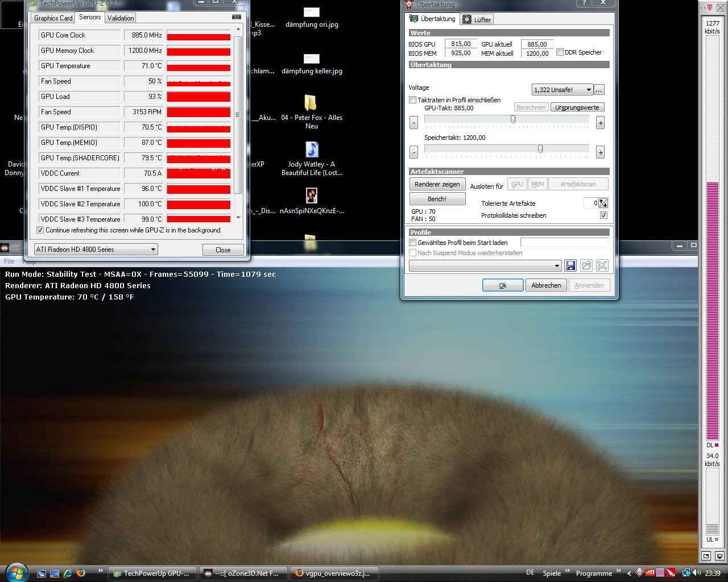Switch to the oZone3D.Net taskbar button
Viewport: 728px width, 582px height.
point(243,573)
